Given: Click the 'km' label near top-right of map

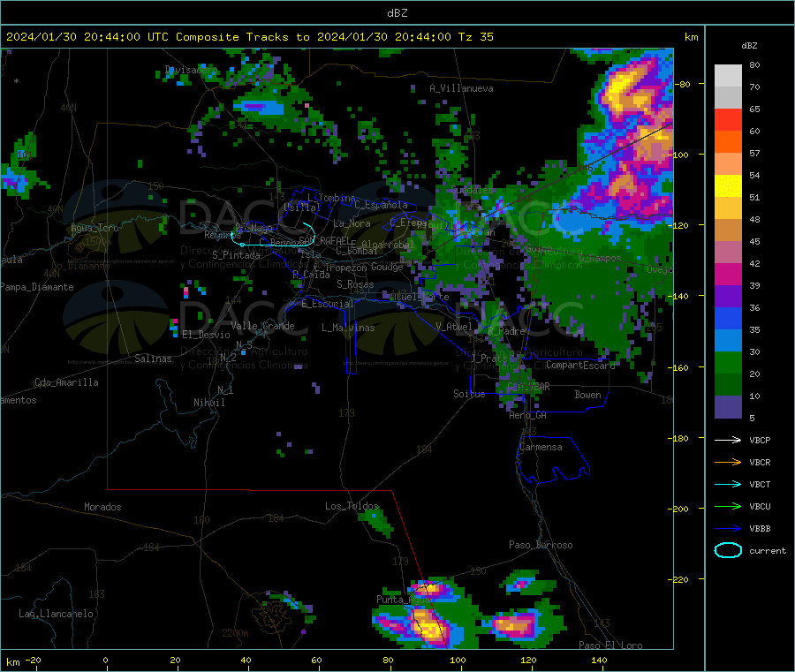Looking at the screenshot, I should point(691,37).
